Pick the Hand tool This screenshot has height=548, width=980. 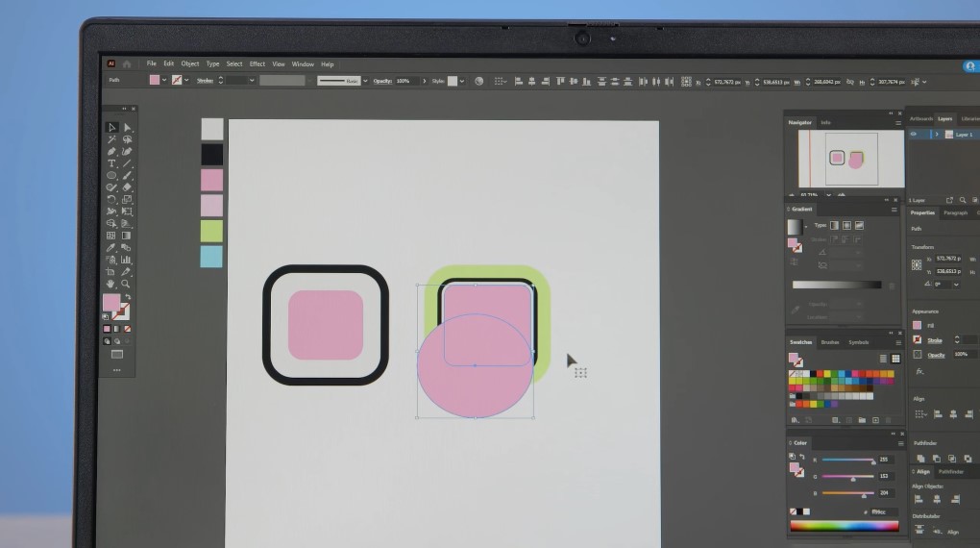(111, 284)
